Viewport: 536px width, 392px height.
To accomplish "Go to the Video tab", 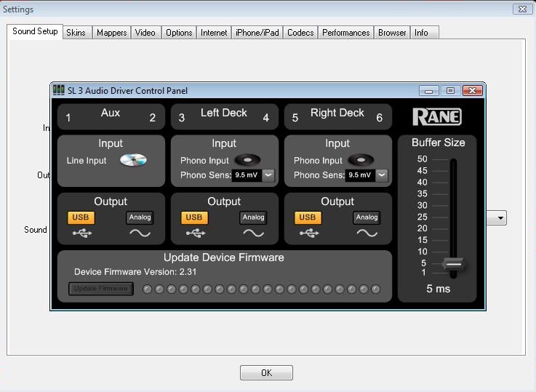I will click(x=145, y=33).
